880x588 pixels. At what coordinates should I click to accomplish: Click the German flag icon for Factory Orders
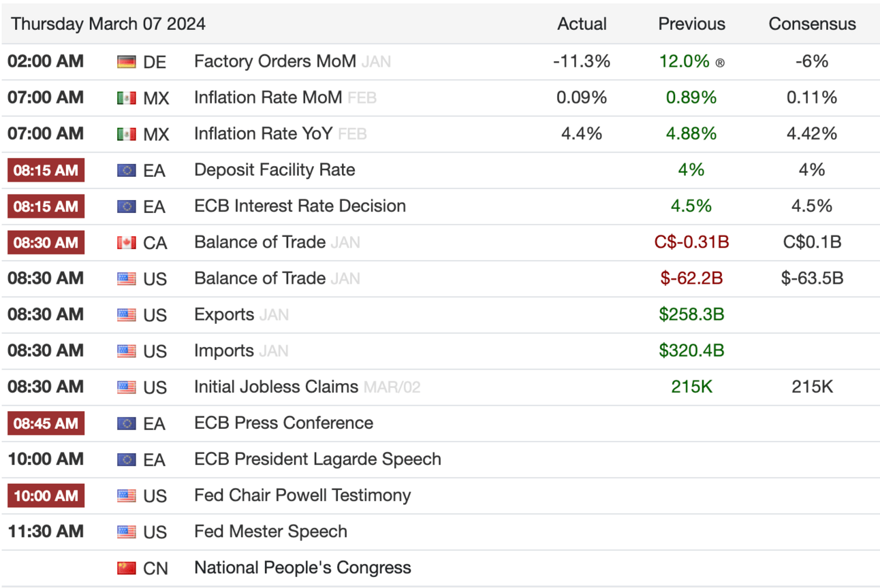point(126,62)
